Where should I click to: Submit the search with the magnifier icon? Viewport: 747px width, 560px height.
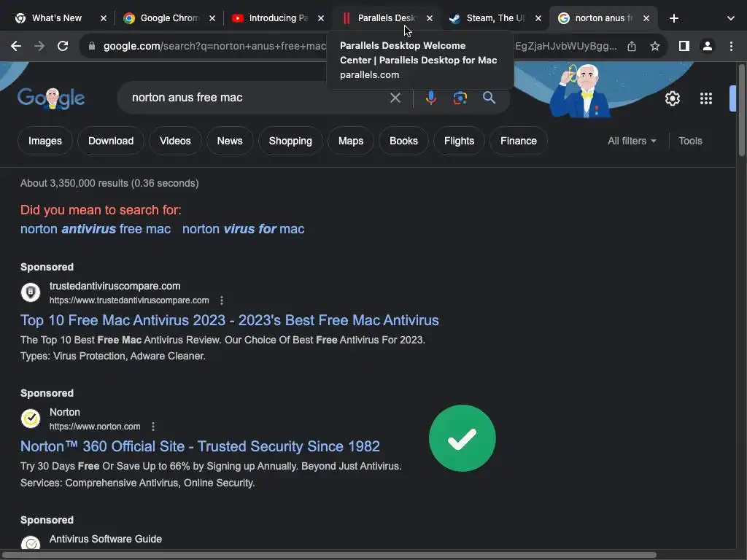pyautogui.click(x=489, y=98)
